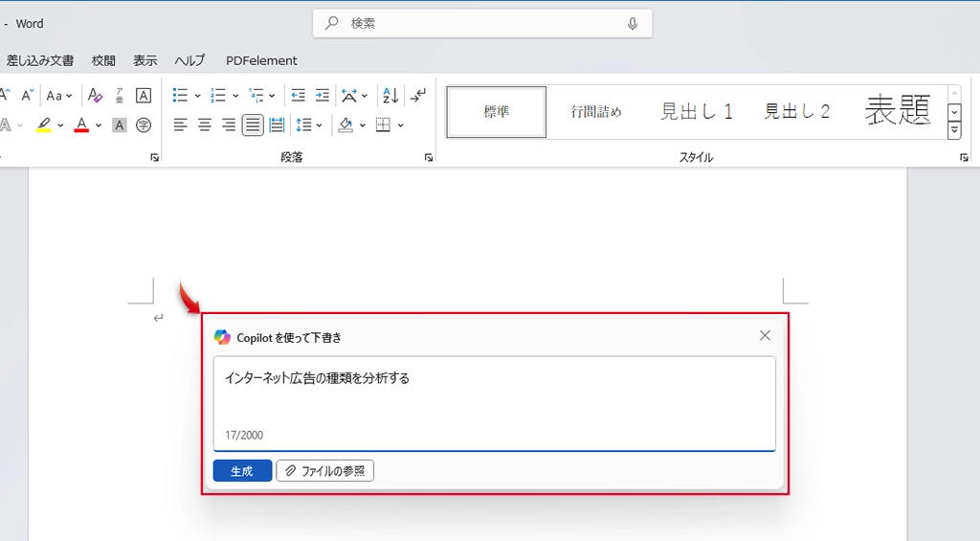
Task: Open the PDFelement tab
Action: click(261, 60)
